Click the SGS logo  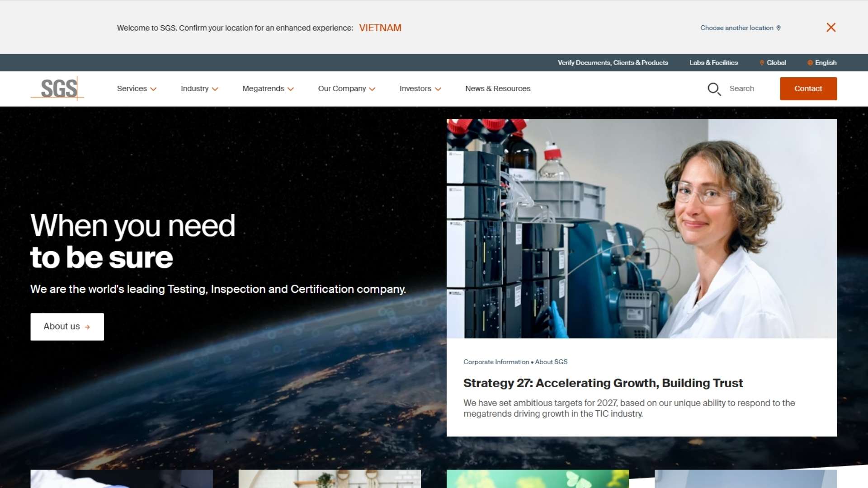pos(58,89)
